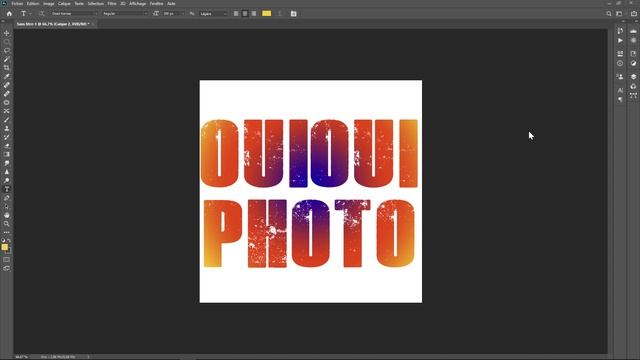Screen dimensions: 640x360
Task: Click the Create warped text icon
Action: 280,13
